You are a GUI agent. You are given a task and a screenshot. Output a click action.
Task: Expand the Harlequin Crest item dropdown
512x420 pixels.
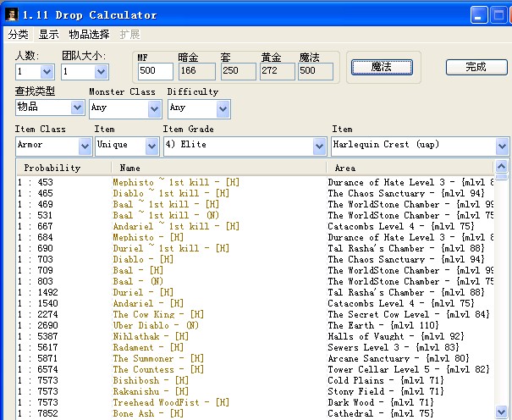coord(502,146)
